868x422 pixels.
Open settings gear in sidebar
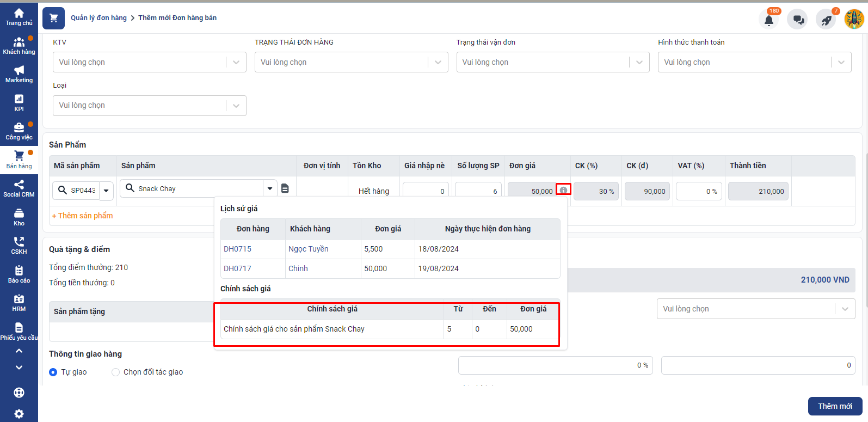coord(19,413)
